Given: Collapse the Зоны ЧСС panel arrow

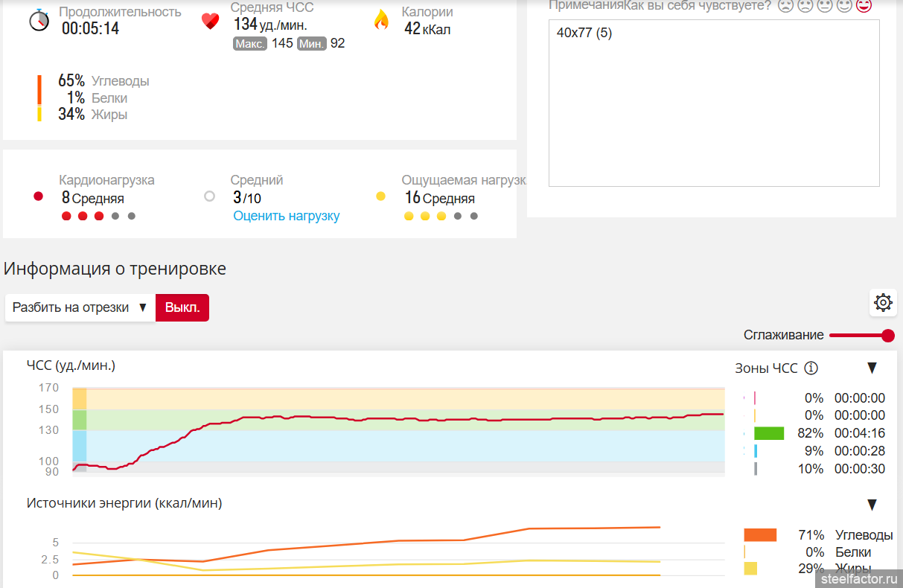Looking at the screenshot, I should (872, 368).
